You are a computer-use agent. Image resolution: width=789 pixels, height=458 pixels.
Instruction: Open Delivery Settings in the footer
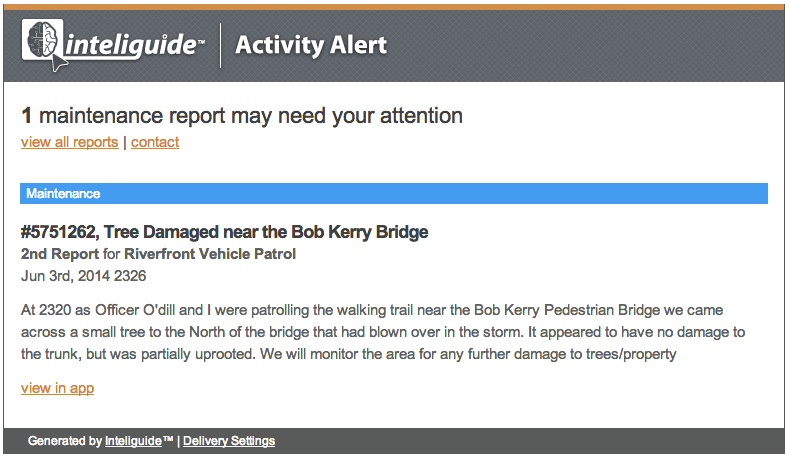[229, 441]
